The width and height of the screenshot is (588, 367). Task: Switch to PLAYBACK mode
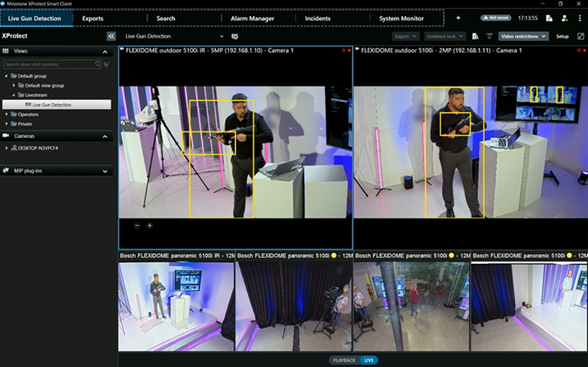click(344, 361)
